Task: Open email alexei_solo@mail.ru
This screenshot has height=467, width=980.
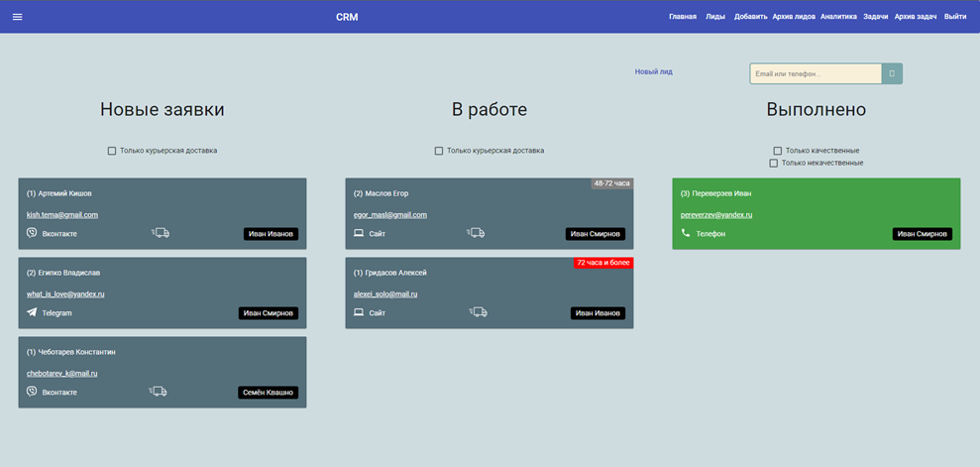Action: [385, 294]
